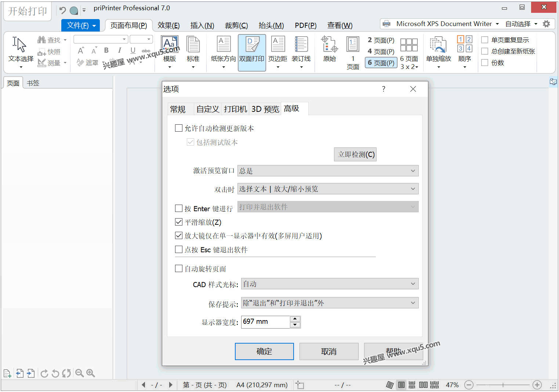Expand the 文件(F) menu
The height and width of the screenshot is (392, 559).
[x=81, y=25]
